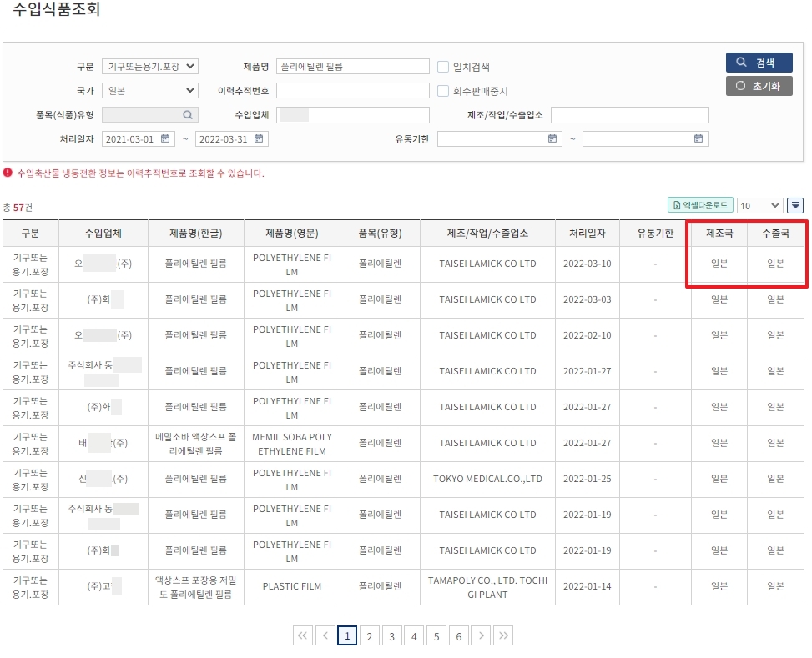Open calendar for 유통기한 start date

(x=552, y=138)
